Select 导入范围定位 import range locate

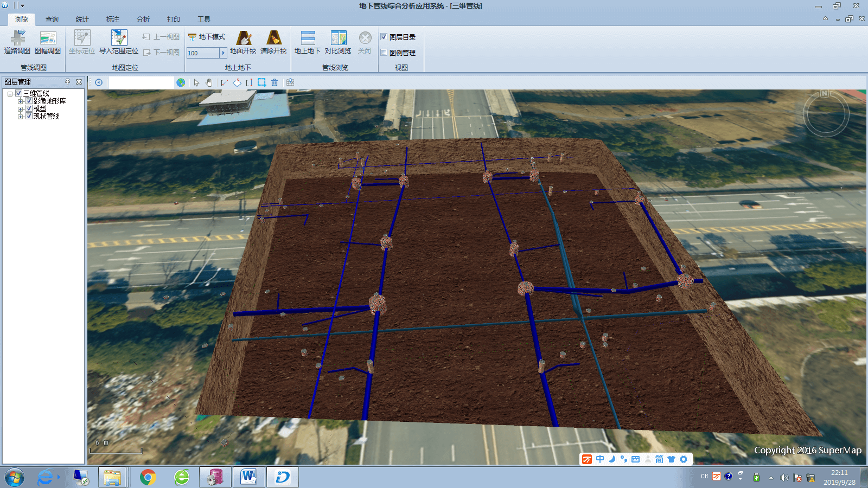click(x=119, y=42)
